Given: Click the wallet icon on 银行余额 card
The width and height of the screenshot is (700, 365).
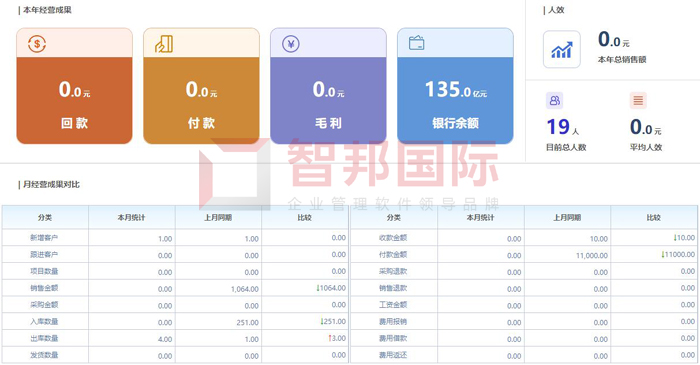Looking at the screenshot, I should click(417, 43).
